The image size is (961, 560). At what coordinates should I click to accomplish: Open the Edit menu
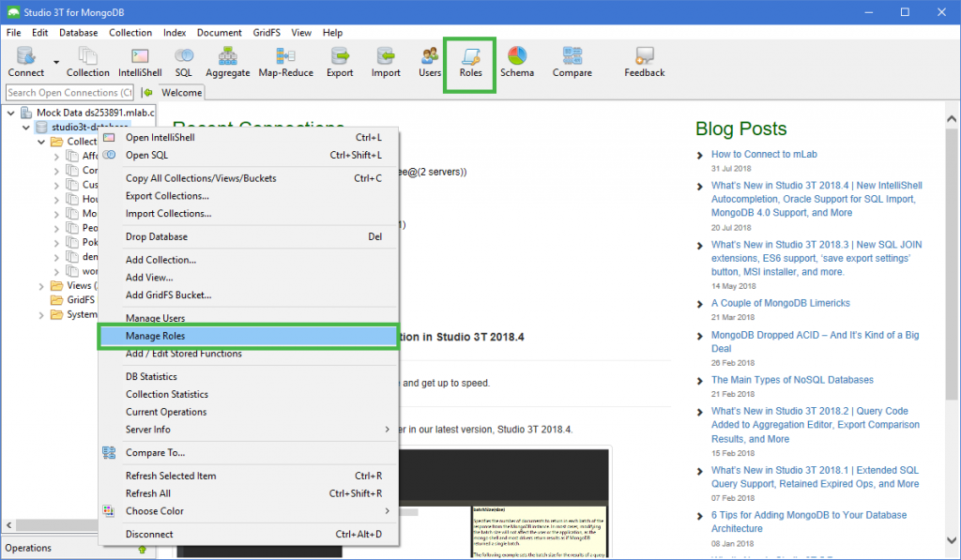[39, 33]
